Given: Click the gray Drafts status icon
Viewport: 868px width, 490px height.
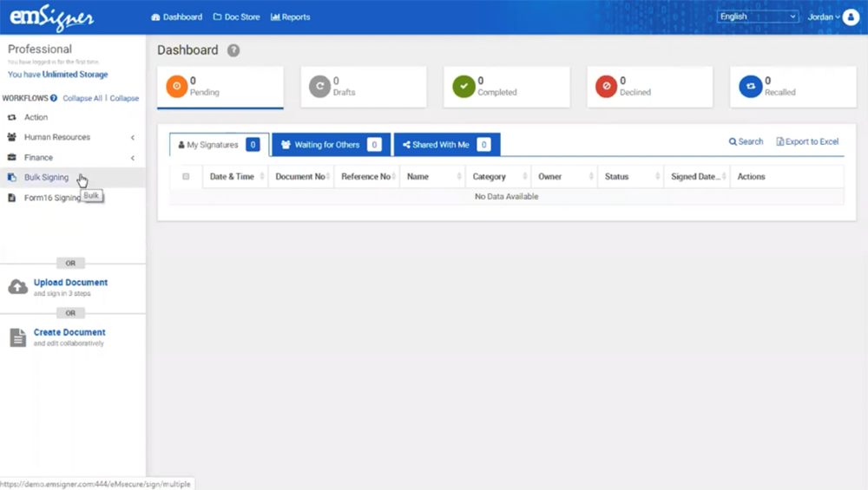Looking at the screenshot, I should 319,87.
